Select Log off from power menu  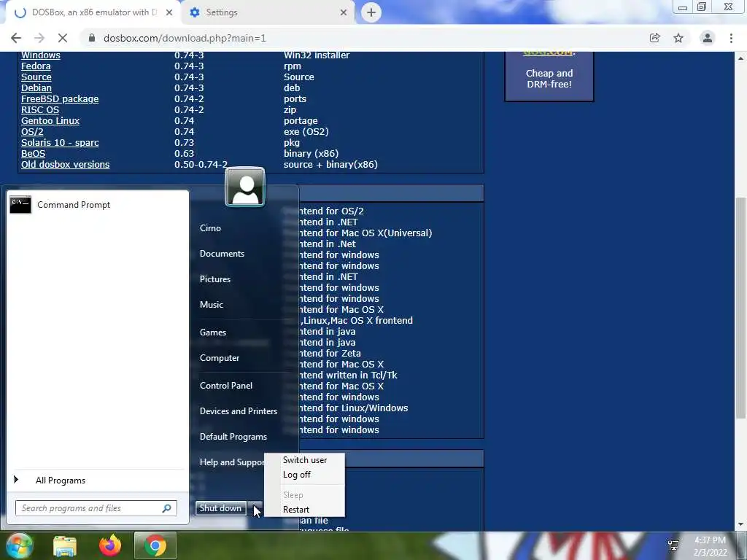coord(297,475)
